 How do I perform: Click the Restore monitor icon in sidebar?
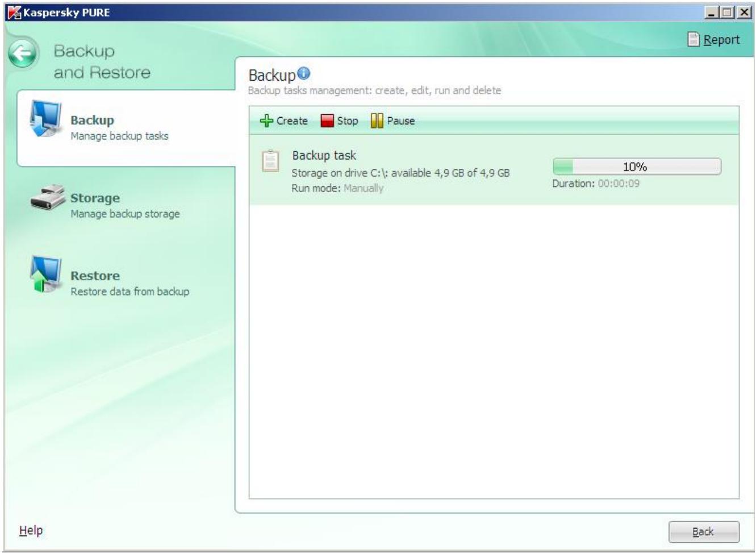(x=45, y=275)
